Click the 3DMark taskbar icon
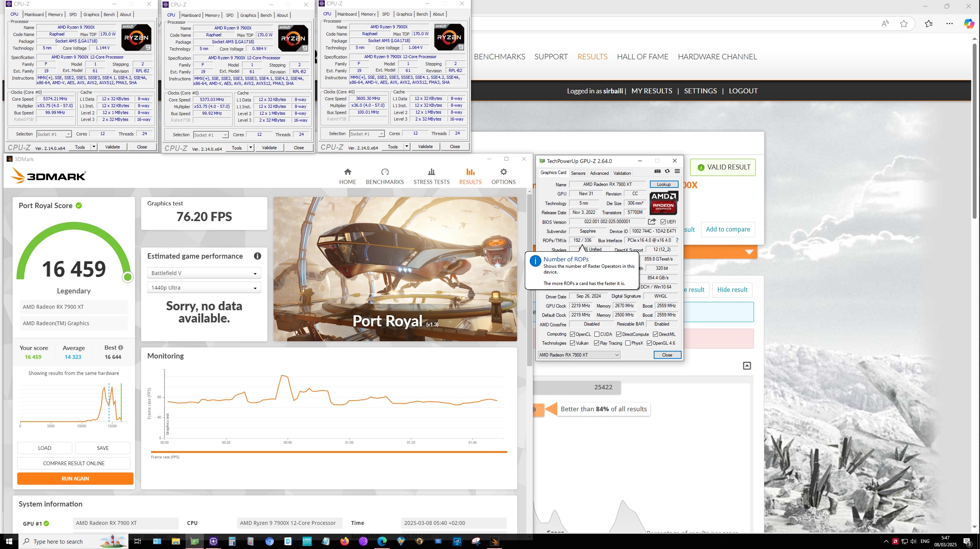Screen dimensions: 980x549 click(494, 541)
